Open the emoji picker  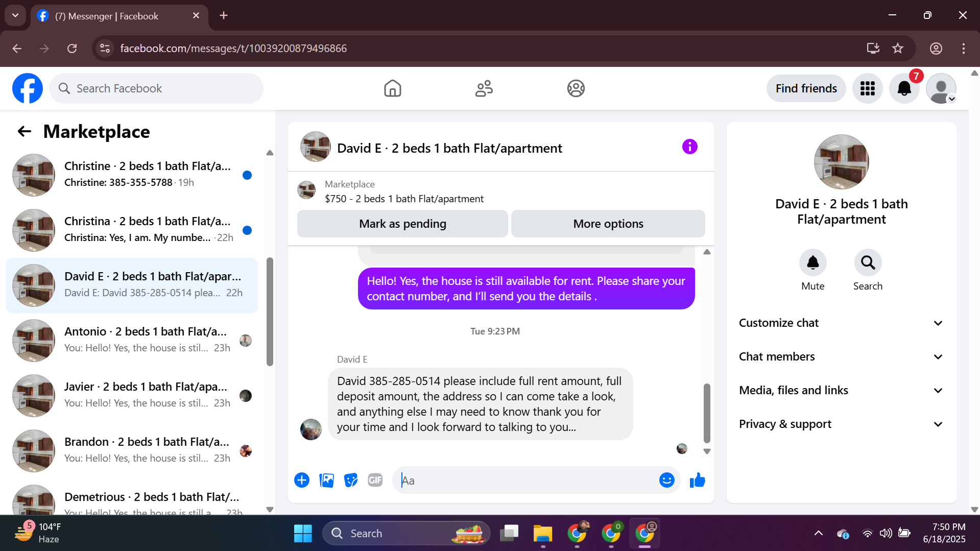[x=666, y=480]
